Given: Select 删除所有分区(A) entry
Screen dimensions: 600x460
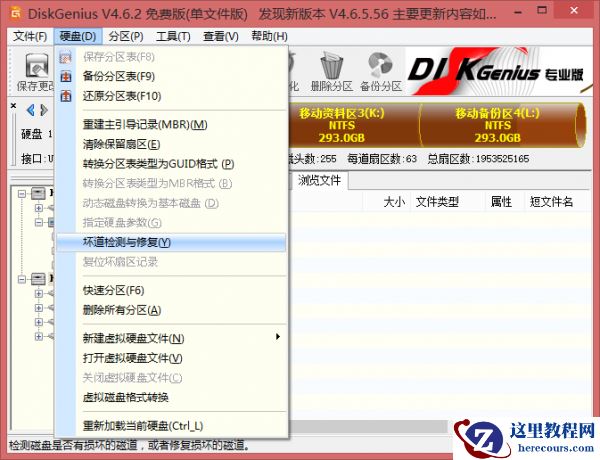Looking at the screenshot, I should point(171,310).
